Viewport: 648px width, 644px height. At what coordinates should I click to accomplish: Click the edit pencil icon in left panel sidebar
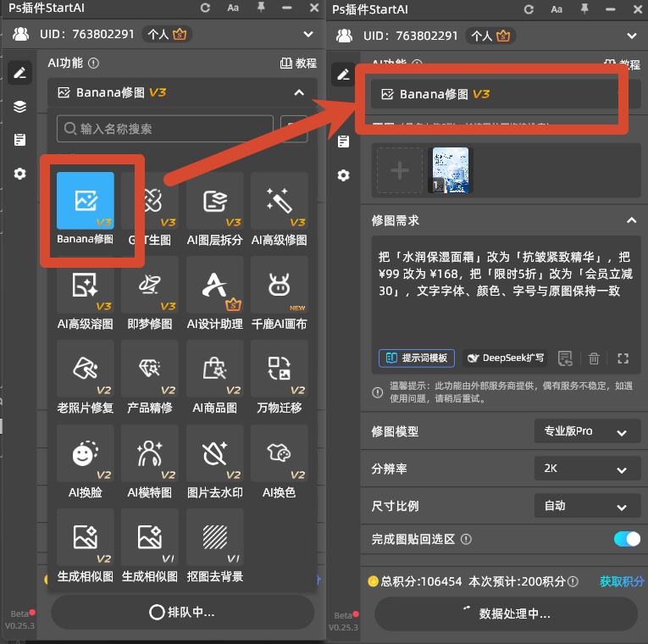(x=19, y=73)
